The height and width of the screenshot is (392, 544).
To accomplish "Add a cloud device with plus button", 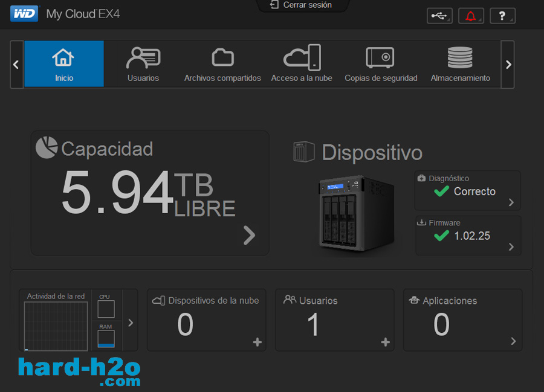I will coord(257,342).
